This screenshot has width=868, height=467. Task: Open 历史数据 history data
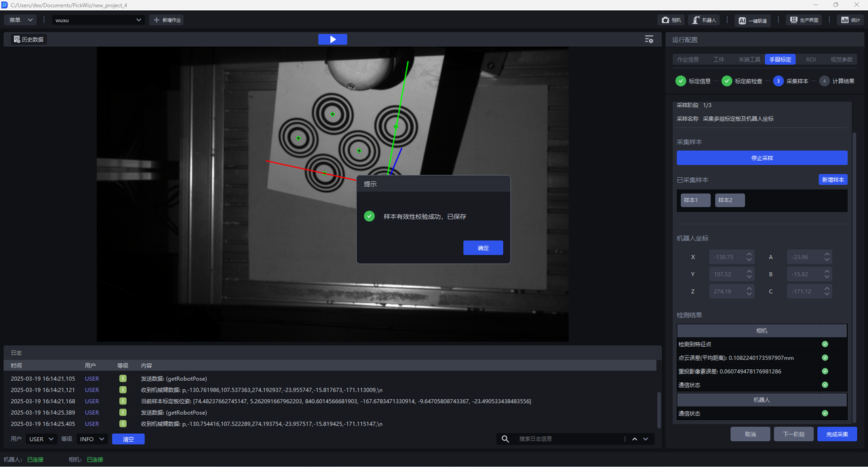coord(28,39)
